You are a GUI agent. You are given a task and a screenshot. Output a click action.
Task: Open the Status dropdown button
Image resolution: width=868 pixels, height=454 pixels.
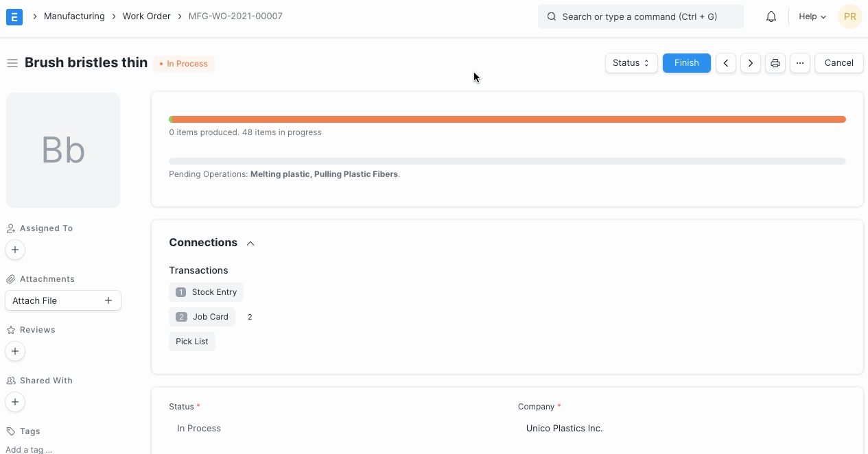click(x=631, y=63)
